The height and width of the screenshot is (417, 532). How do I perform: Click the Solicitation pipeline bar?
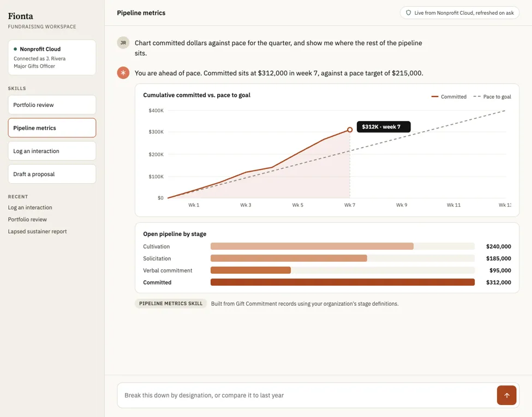(x=289, y=258)
